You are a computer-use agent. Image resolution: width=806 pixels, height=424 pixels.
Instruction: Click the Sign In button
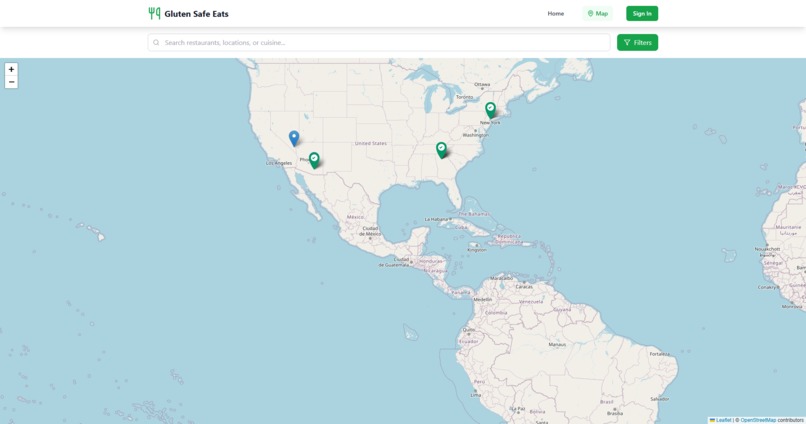[642, 14]
